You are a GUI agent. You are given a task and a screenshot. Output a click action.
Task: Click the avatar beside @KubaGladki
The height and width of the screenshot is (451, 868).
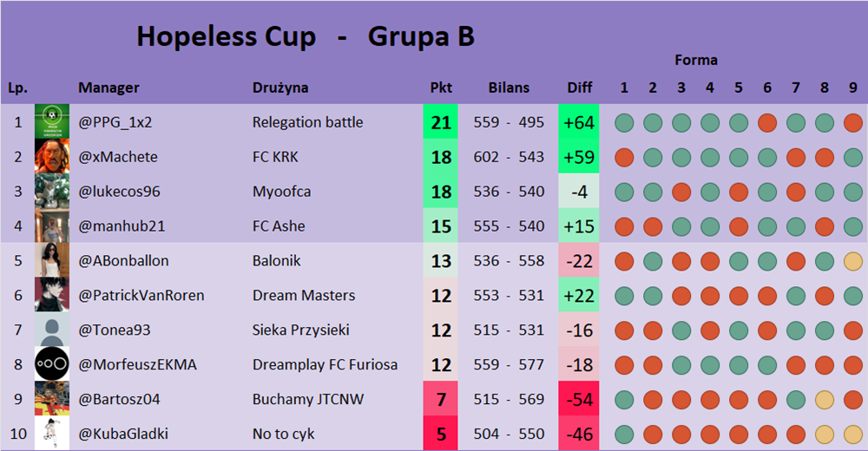51,434
